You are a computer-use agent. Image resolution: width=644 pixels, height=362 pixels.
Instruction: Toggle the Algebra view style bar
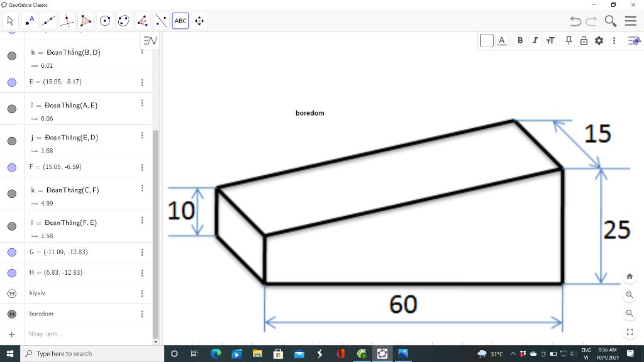pos(150,40)
